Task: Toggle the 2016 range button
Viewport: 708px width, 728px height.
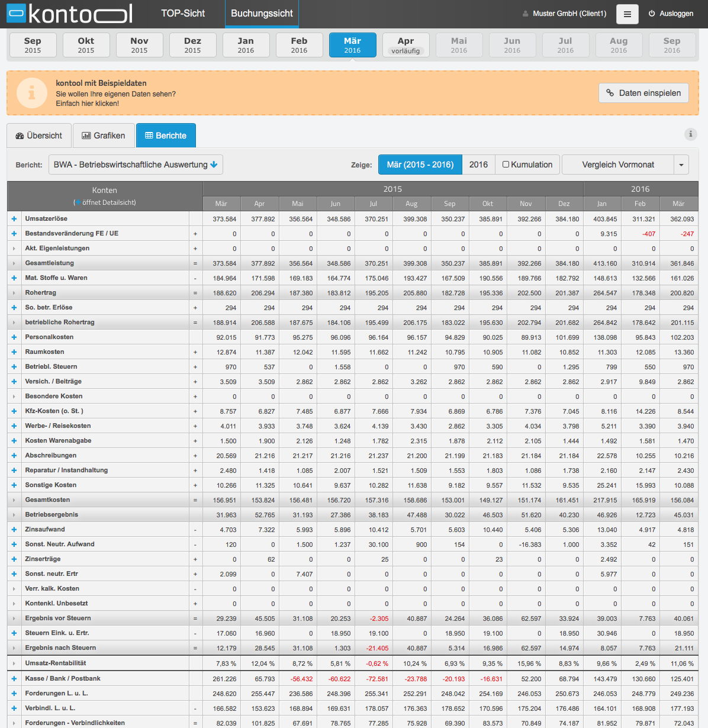Action: (x=478, y=165)
